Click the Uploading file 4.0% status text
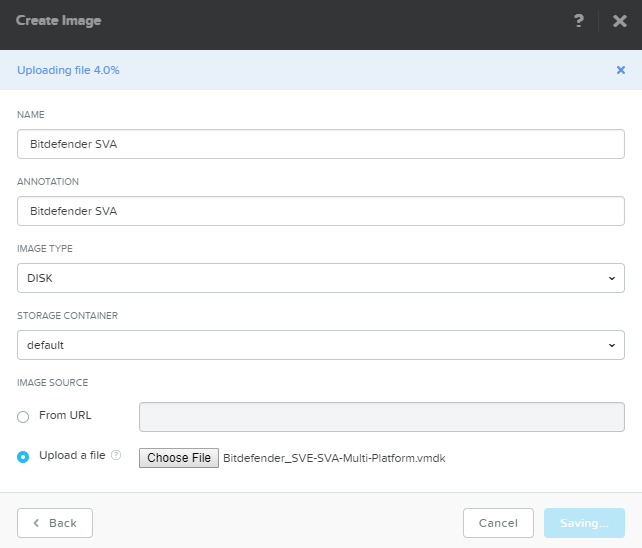Image resolution: width=642 pixels, height=548 pixels. pyautogui.click(x=69, y=70)
